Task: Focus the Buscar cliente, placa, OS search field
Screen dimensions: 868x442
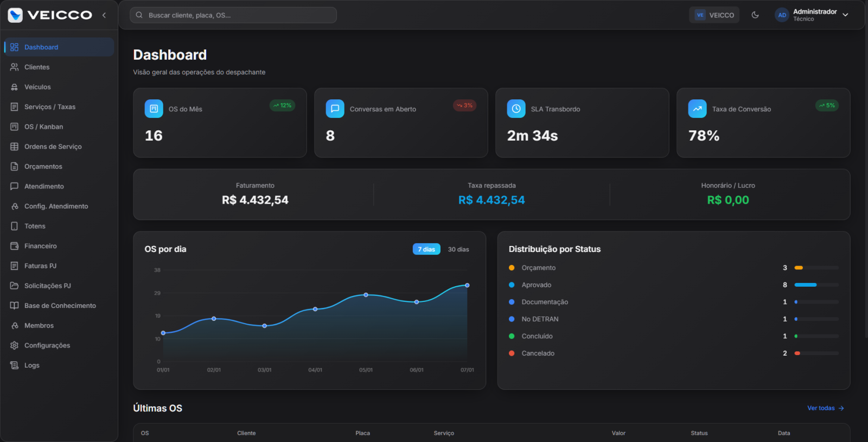Action: 233,15
